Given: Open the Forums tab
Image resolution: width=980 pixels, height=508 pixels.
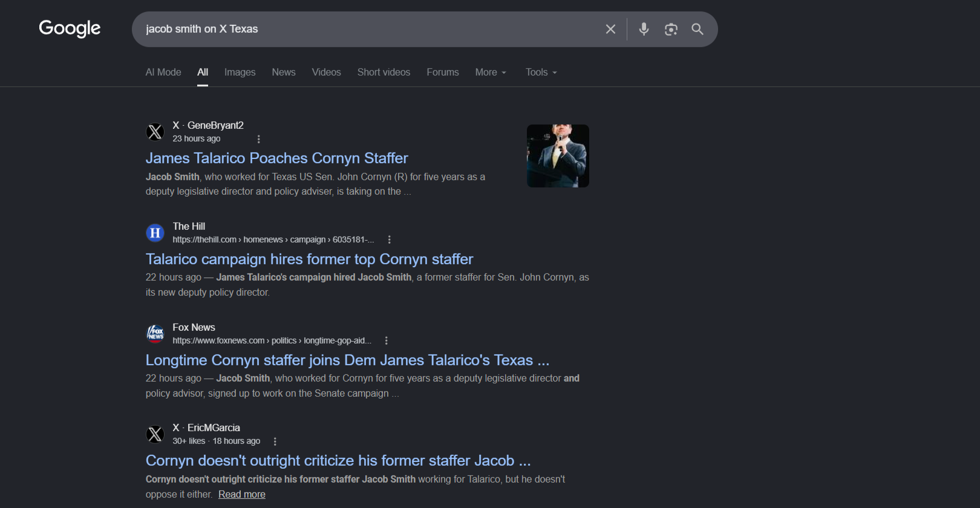Looking at the screenshot, I should pos(443,72).
